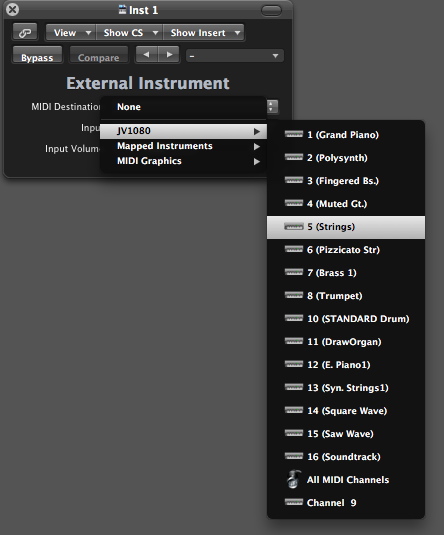Open the Show CS dropdown
This screenshot has height=535, width=444.
point(130,33)
